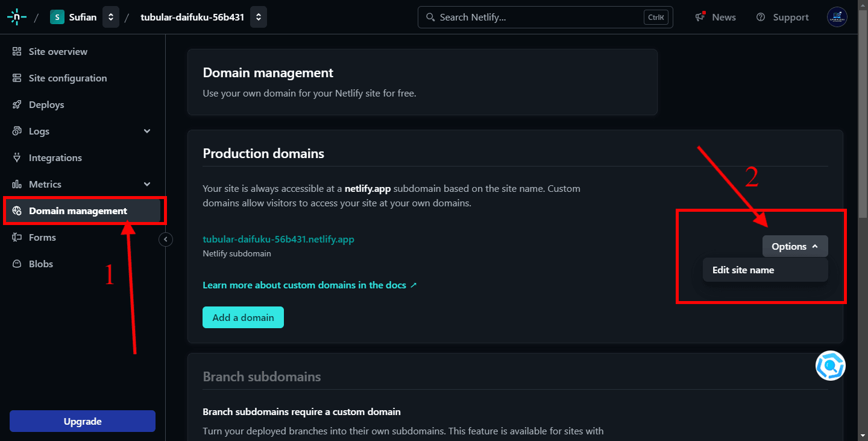Expand the Metrics chevron
Viewport: 868px width, 441px height.
(147, 184)
